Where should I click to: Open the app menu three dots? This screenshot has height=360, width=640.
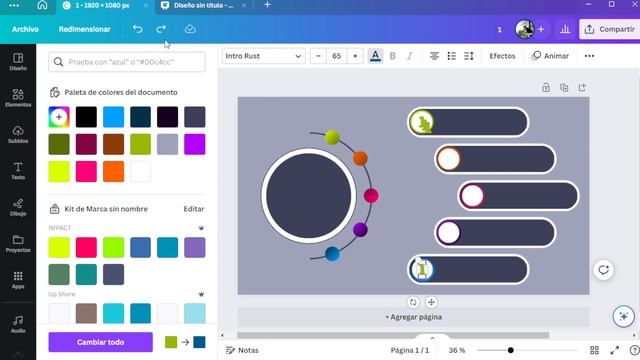14,5
